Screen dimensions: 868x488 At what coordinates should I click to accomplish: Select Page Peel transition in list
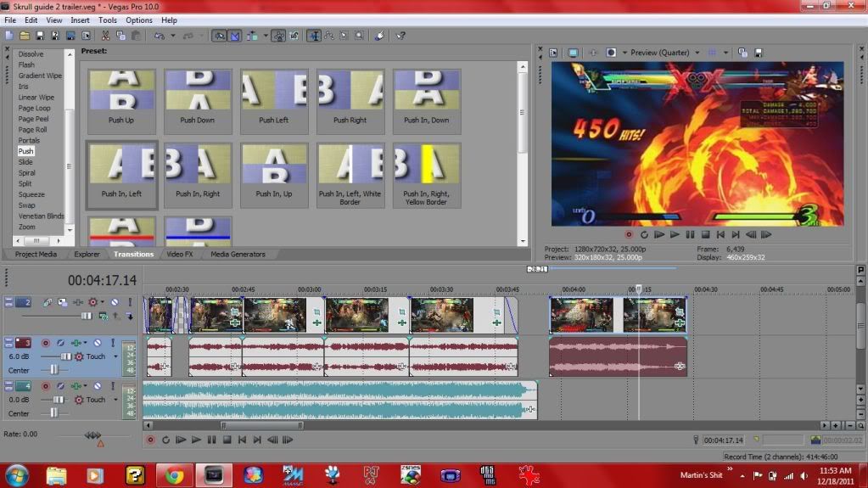pos(33,119)
